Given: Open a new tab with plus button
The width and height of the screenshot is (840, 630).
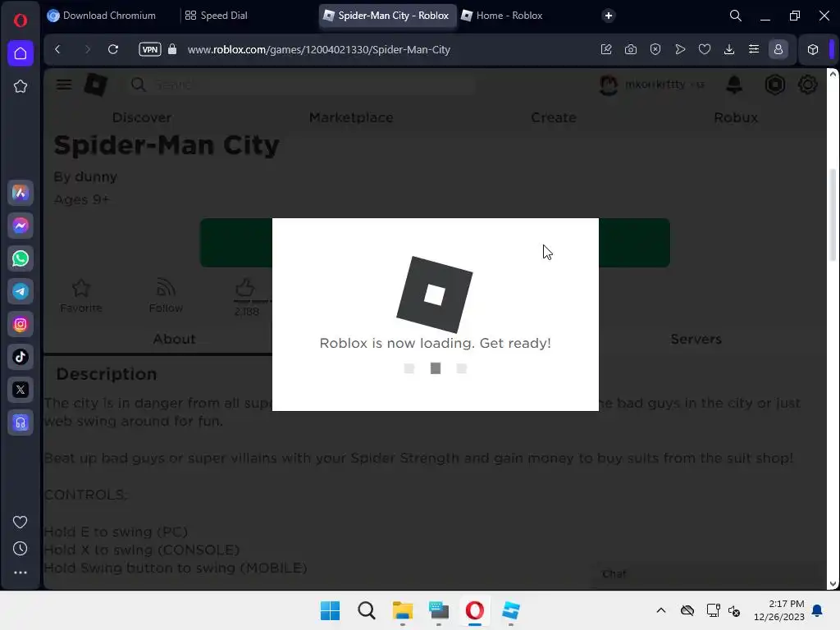Looking at the screenshot, I should tap(609, 16).
